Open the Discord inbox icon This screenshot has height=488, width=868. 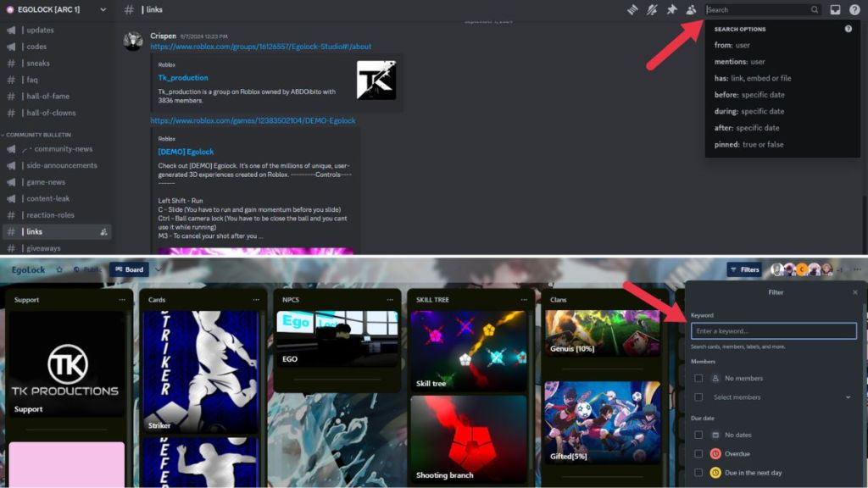pos(835,10)
